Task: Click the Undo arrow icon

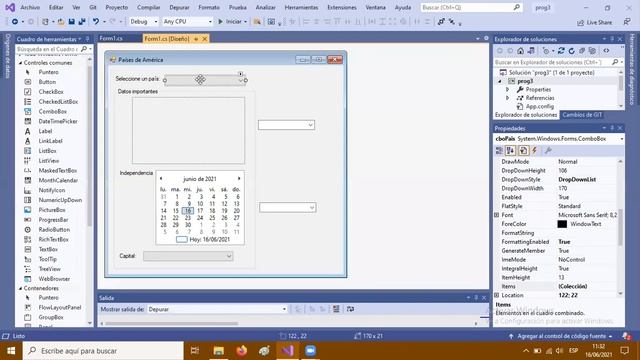Action: (96, 22)
